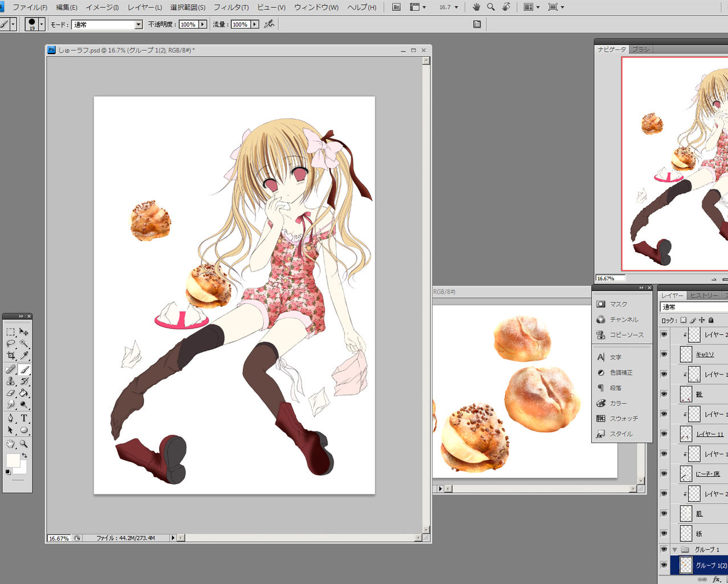The width and height of the screenshot is (728, 584).
Task: Select the Lasso tool
Action: (11, 343)
